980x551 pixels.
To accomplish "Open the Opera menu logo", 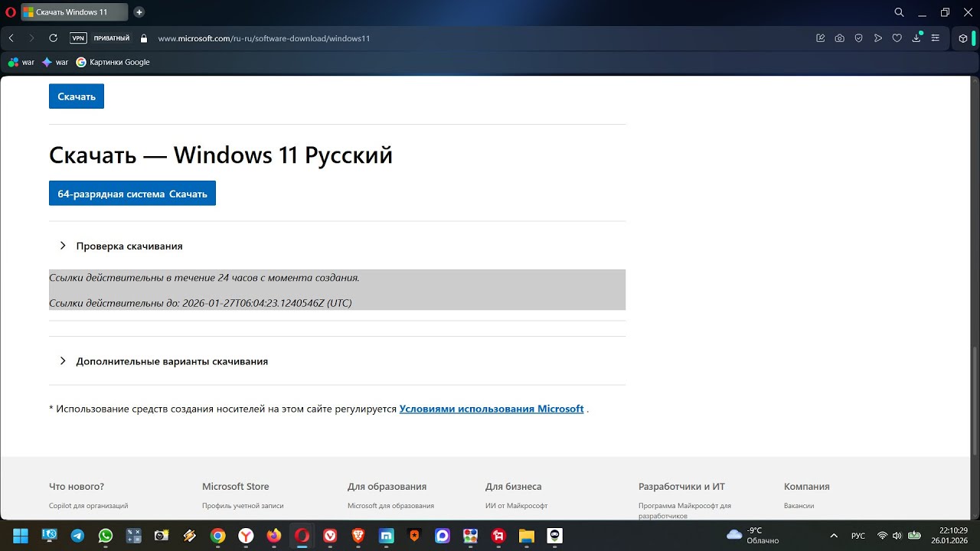I will click(x=10, y=12).
